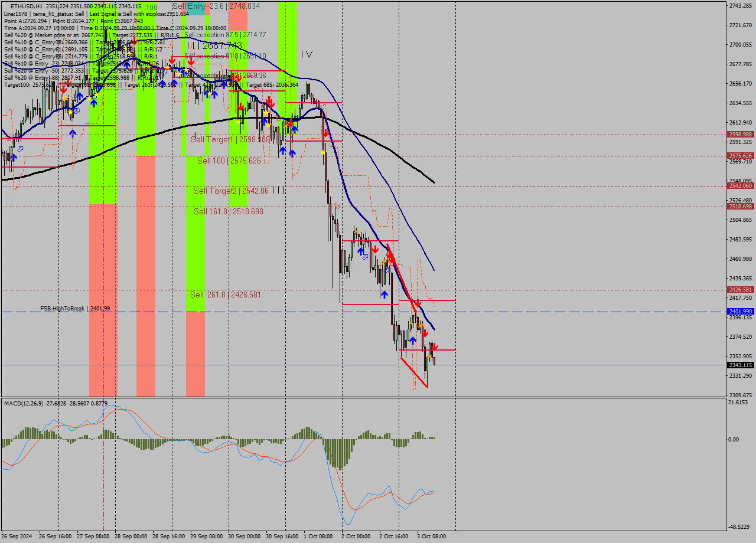Select the 'Sell Target1 | 2598.988' chart label
The height and width of the screenshot is (543, 756).
click(x=230, y=139)
